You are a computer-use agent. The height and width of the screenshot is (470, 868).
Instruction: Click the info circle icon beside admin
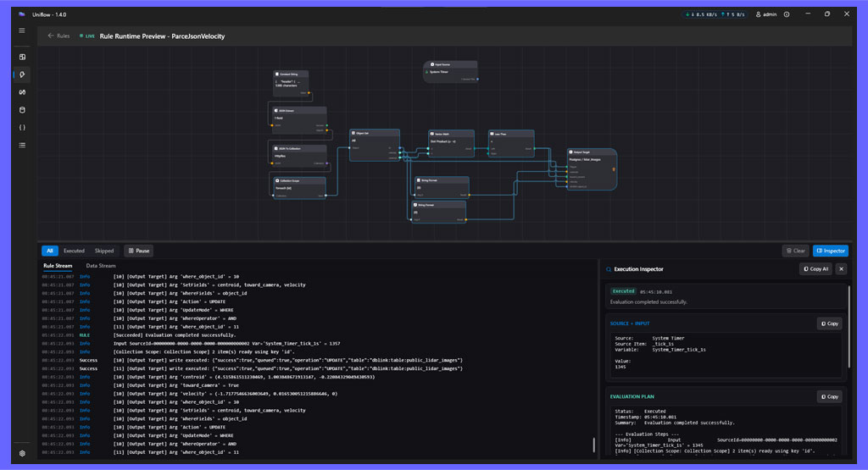pyautogui.click(x=787, y=14)
